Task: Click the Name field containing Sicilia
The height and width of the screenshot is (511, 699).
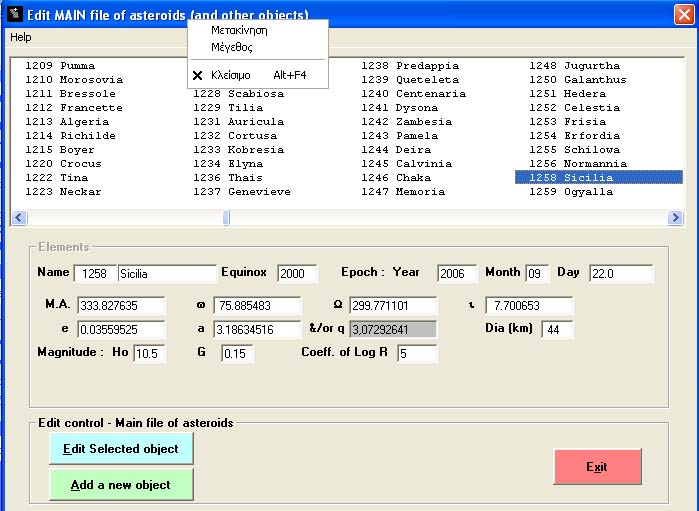Action: tap(167, 273)
